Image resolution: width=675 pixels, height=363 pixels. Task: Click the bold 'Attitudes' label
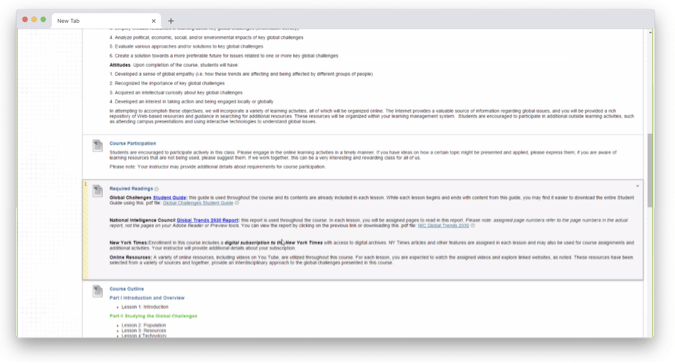[120, 65]
